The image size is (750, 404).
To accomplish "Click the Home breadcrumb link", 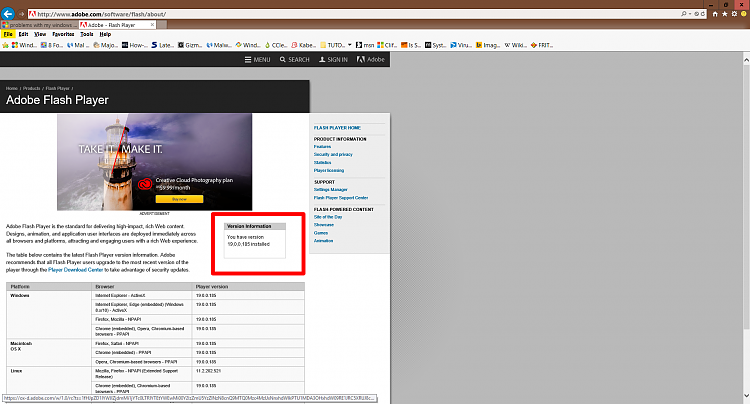I will pos(12,88).
